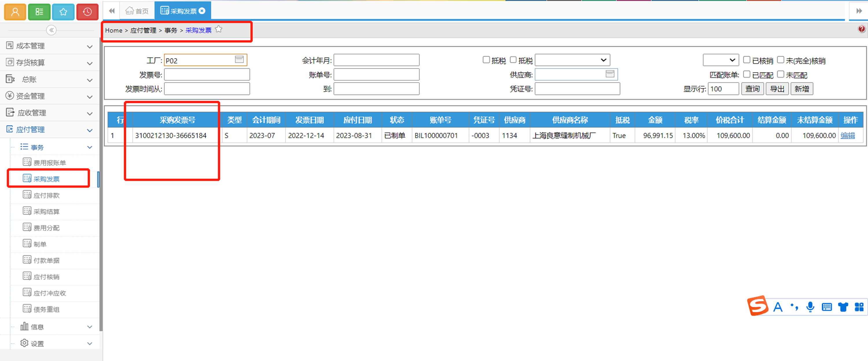Viewport: 868px width, 361px height.
Task: Open the blue favorites star icon
Action: coord(63,12)
